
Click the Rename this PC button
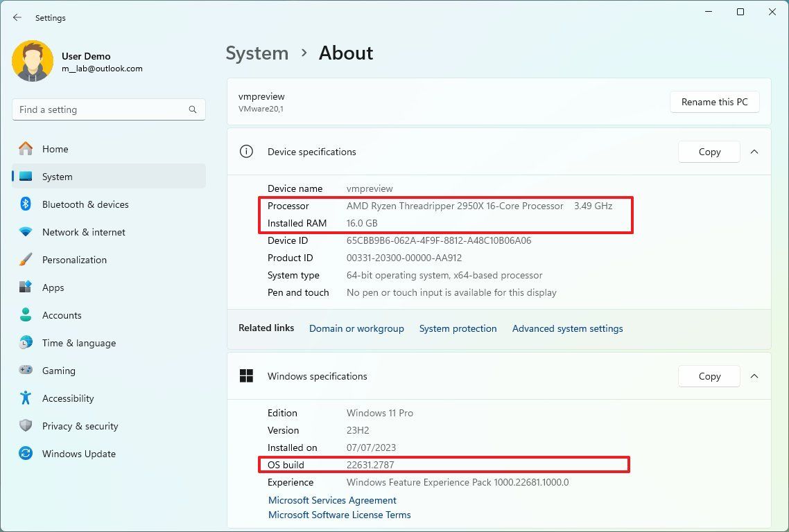tap(714, 102)
